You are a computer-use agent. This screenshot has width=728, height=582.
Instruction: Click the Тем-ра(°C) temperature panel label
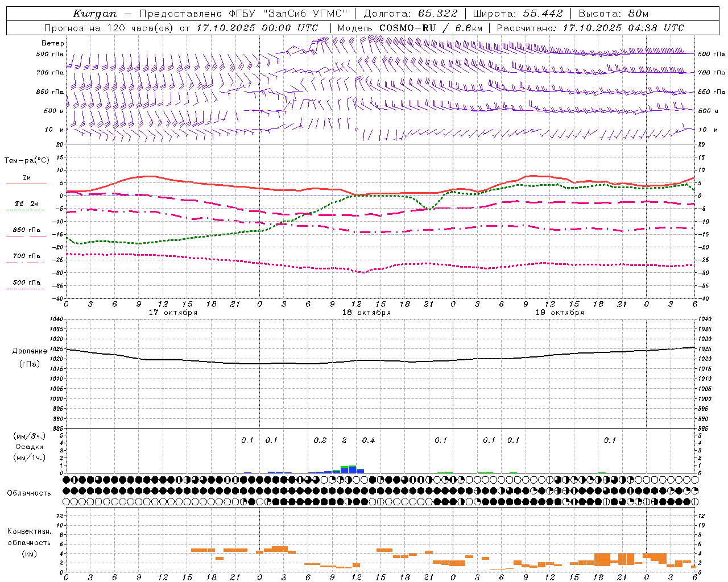click(27, 161)
